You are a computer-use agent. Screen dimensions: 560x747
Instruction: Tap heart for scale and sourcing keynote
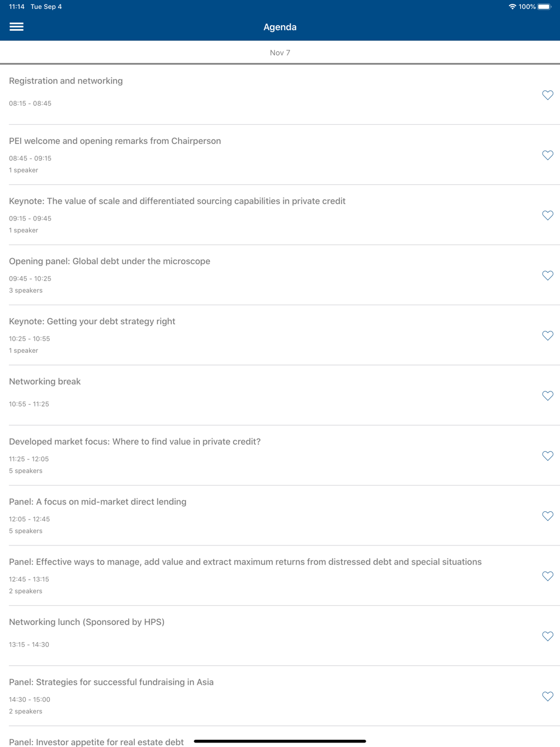pyautogui.click(x=548, y=216)
